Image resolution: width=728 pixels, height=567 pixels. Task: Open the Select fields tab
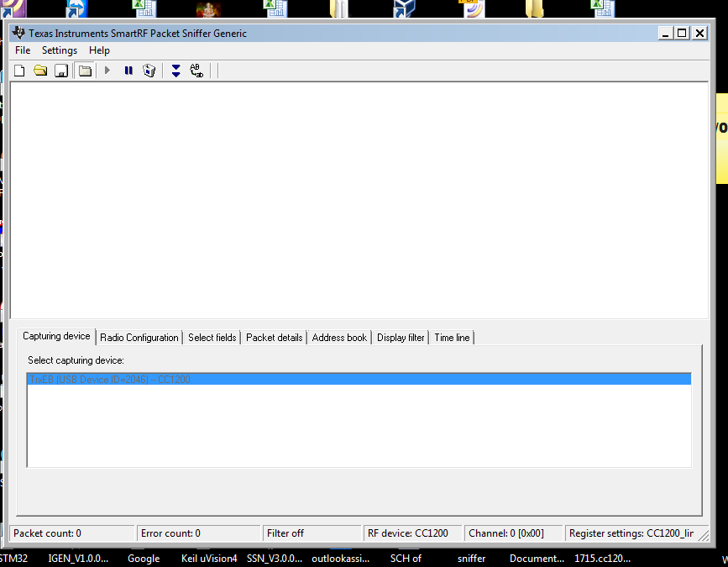point(212,338)
